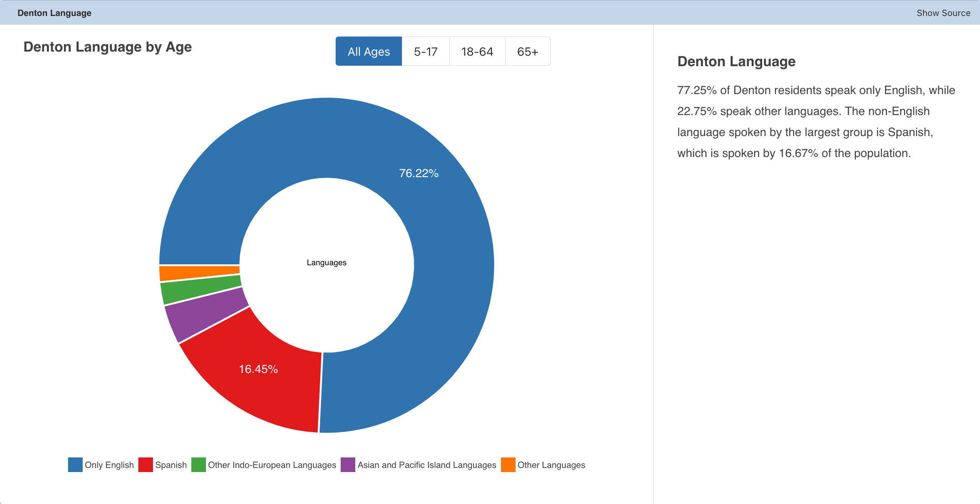
Task: Click the Other Languages legend label
Action: pyautogui.click(x=551, y=465)
